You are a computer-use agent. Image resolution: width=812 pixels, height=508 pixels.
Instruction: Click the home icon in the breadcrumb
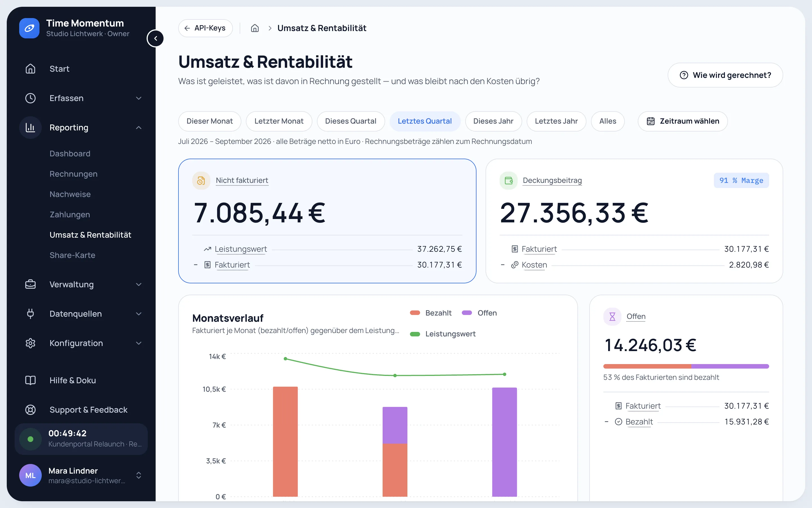tap(255, 28)
